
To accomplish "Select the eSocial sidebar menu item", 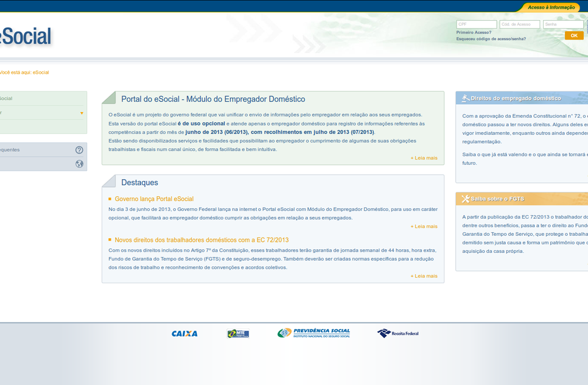I will pos(42,98).
